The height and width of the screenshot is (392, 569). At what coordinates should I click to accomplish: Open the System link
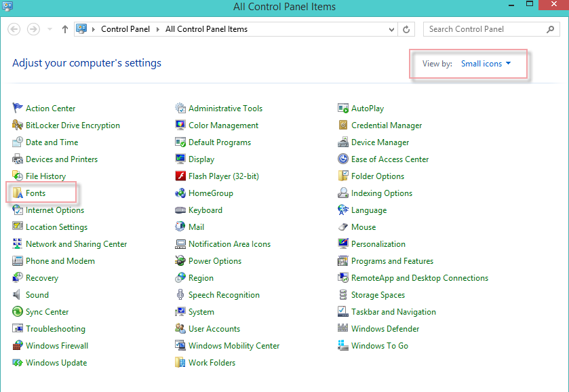coord(201,312)
